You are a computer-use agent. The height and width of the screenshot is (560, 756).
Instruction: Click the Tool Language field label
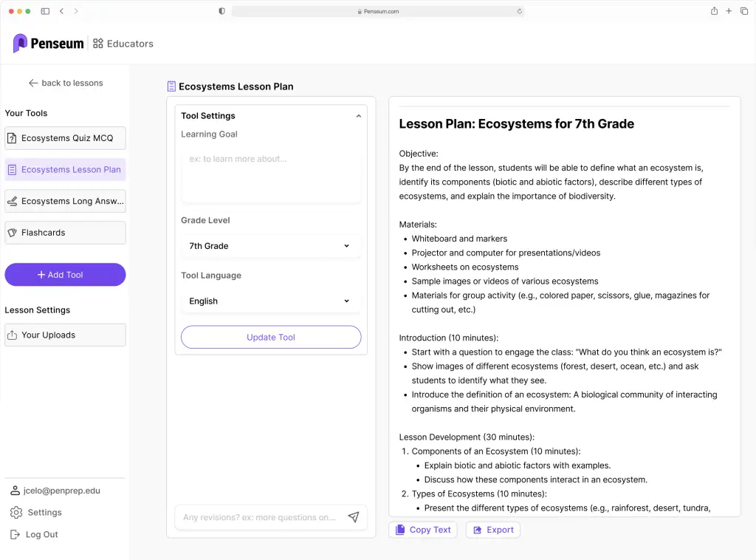point(211,276)
